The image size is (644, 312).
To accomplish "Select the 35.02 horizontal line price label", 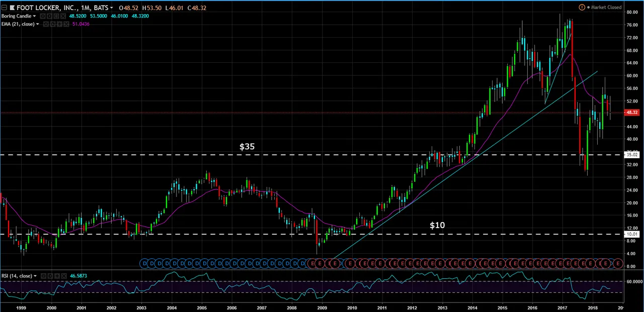I will [x=631, y=155].
